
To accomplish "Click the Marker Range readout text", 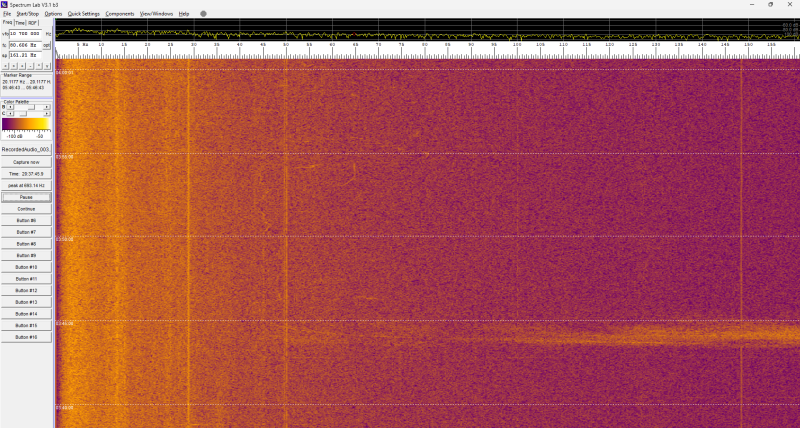I will pyautogui.click(x=27, y=85).
